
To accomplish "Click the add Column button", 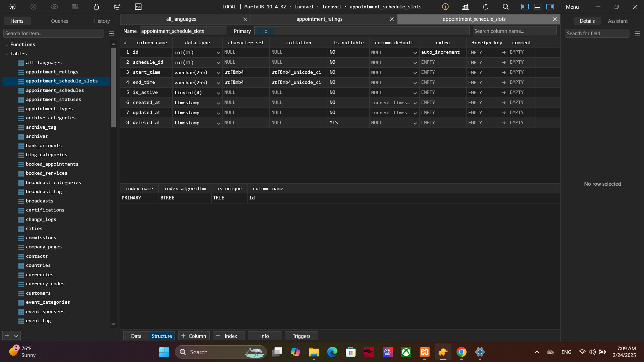I will click(194, 336).
